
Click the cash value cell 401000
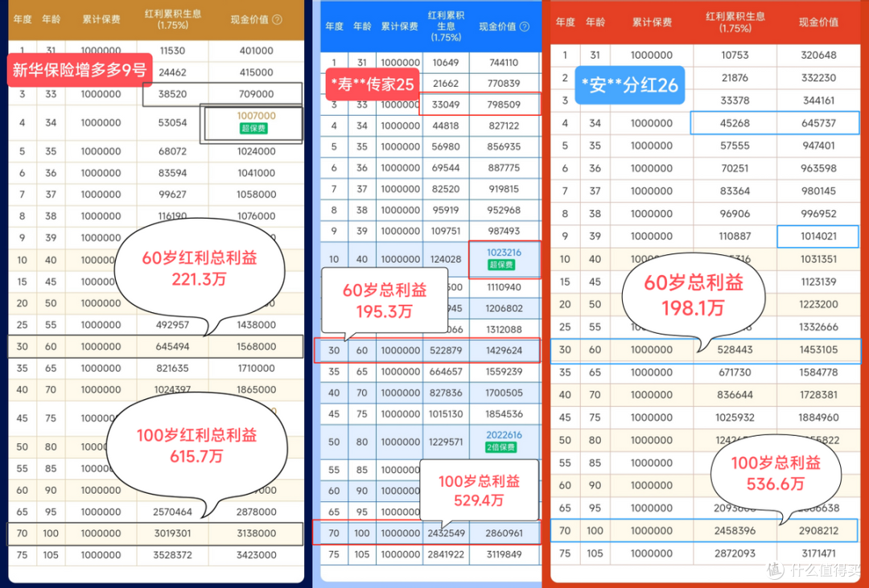[x=256, y=51]
